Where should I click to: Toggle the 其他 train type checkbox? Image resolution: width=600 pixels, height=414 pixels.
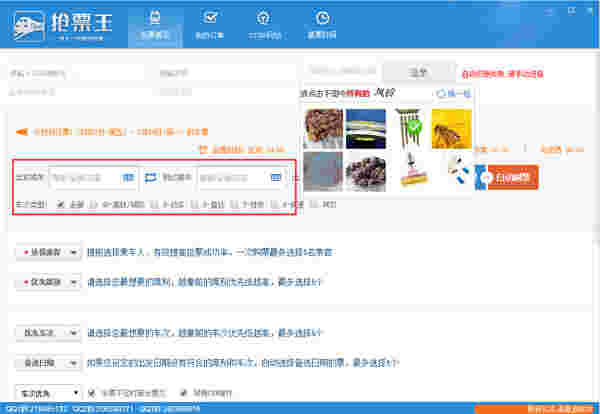[x=314, y=205]
